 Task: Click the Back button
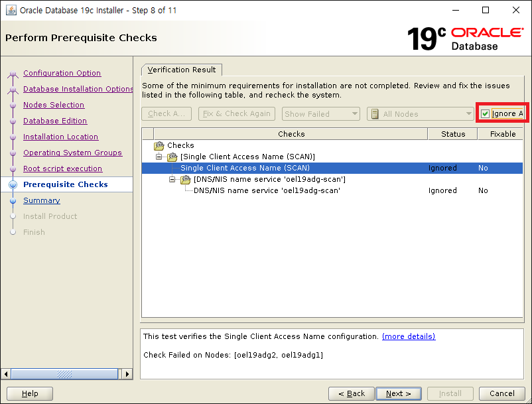point(352,393)
